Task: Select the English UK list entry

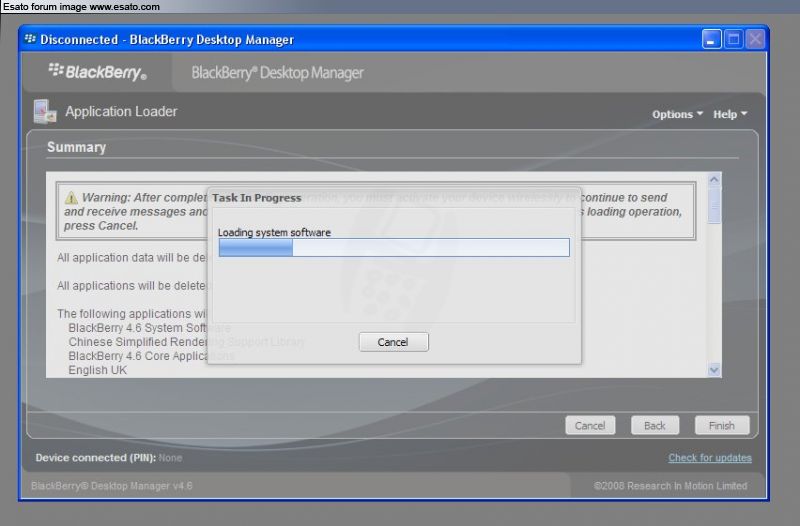Action: point(97,370)
